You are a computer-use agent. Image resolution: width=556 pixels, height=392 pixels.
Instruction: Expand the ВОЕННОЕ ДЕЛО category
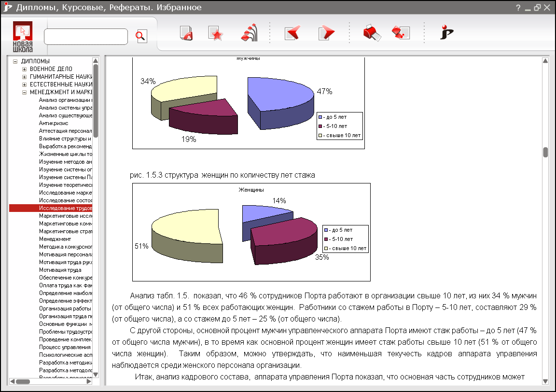click(x=24, y=69)
